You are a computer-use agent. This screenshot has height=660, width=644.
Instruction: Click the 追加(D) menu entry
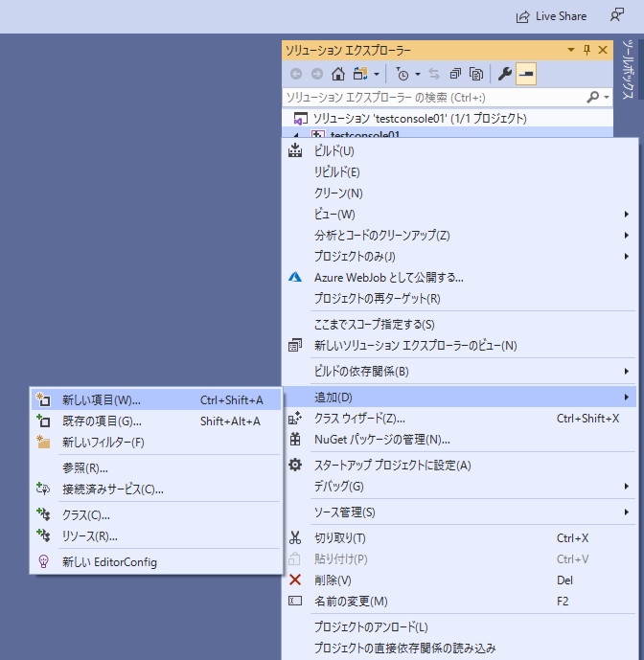click(459, 397)
